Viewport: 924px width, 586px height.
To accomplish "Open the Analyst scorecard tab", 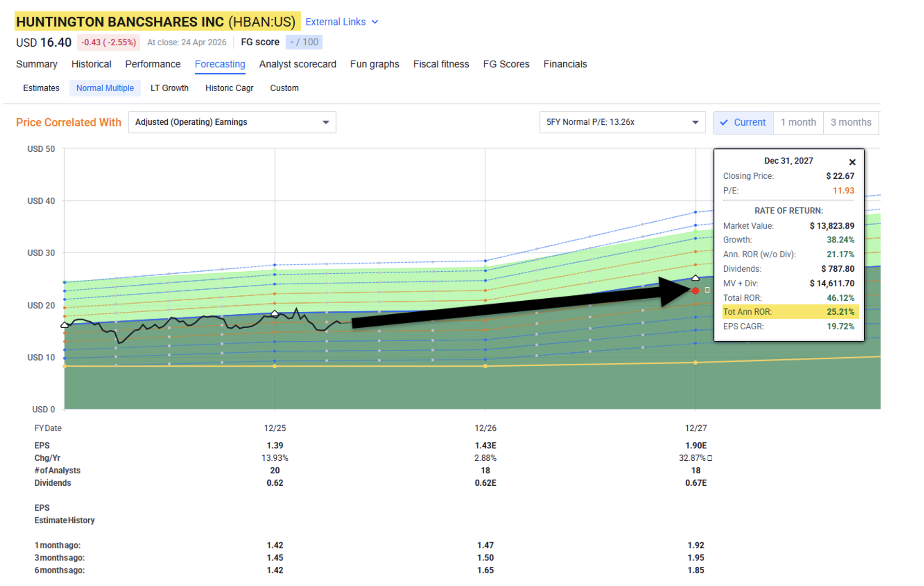I will tap(297, 64).
